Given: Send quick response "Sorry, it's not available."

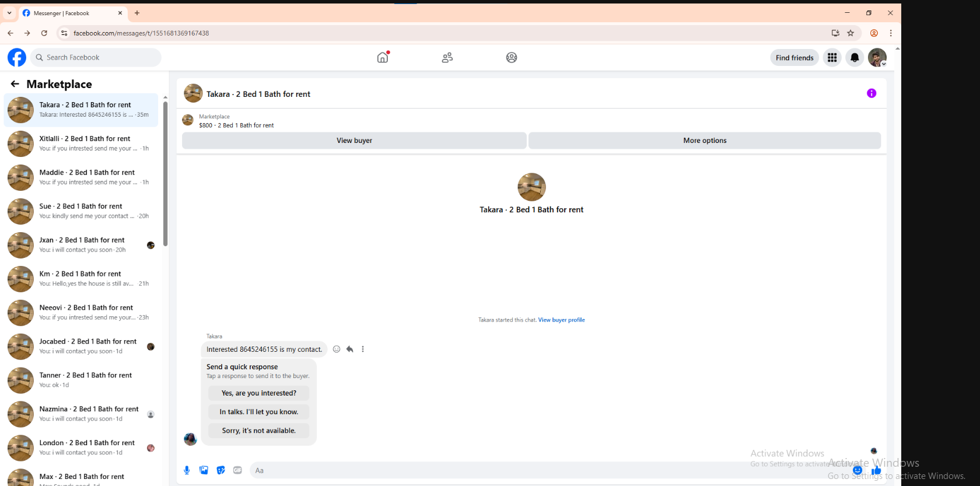Looking at the screenshot, I should [x=259, y=431].
